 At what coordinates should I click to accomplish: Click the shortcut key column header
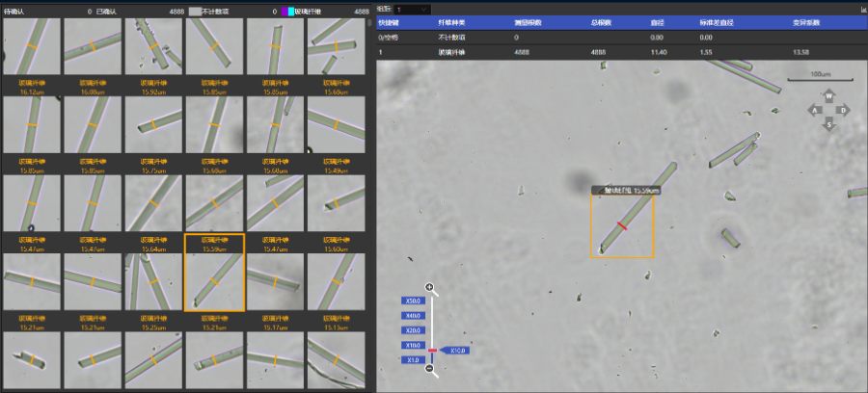[388, 23]
